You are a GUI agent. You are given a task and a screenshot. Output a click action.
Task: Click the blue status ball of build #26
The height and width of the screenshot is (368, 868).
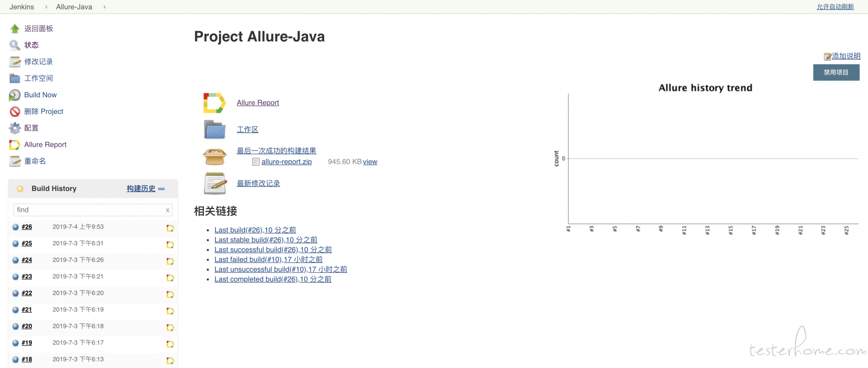click(15, 227)
